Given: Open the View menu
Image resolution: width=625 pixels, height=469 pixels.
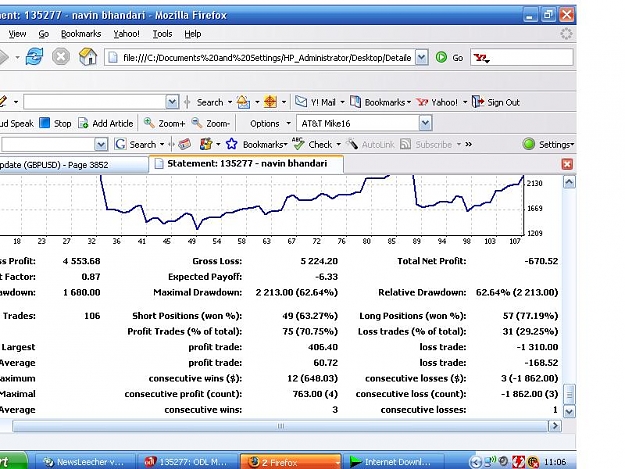Looking at the screenshot, I should click(18, 34).
